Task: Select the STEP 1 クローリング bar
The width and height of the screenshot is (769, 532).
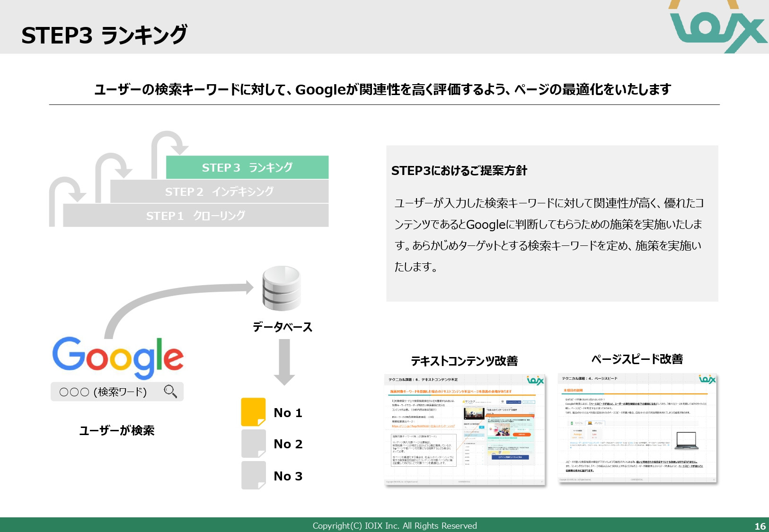Action: tap(195, 216)
